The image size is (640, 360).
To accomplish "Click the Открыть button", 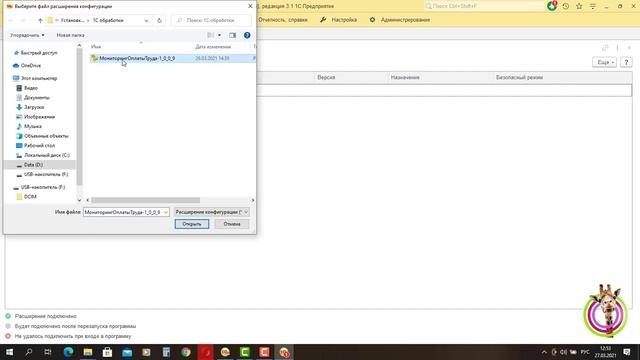I will coord(192,224).
